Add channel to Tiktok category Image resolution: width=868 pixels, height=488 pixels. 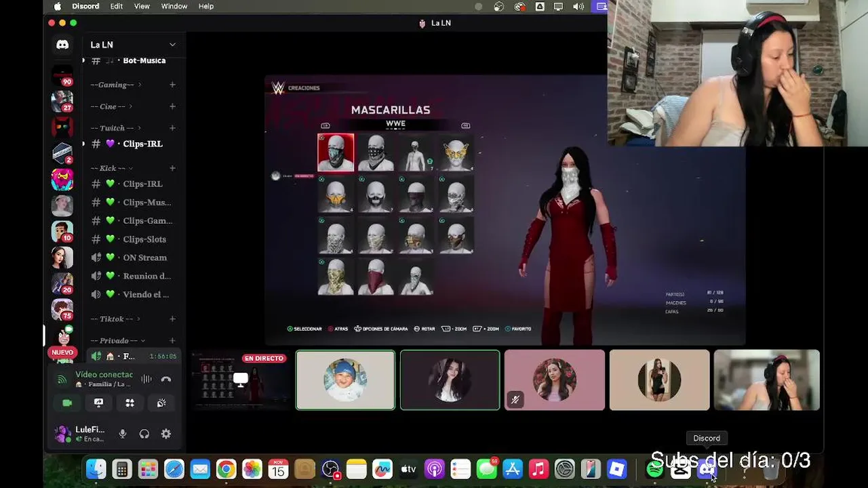(172, 319)
